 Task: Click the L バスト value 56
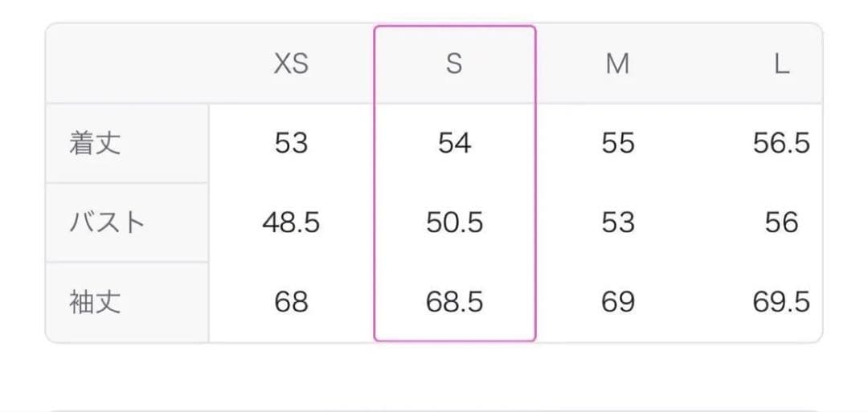[x=781, y=222]
